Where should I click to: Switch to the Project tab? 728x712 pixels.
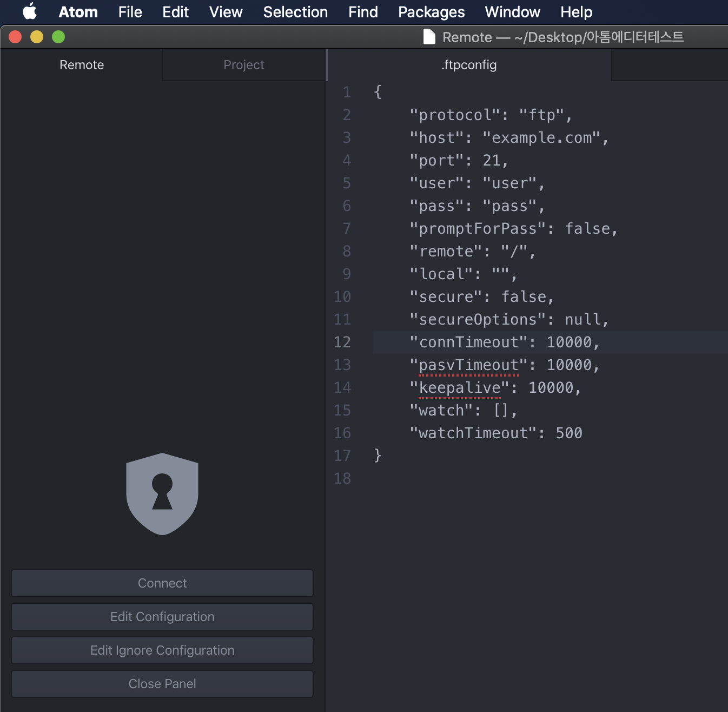tap(244, 65)
